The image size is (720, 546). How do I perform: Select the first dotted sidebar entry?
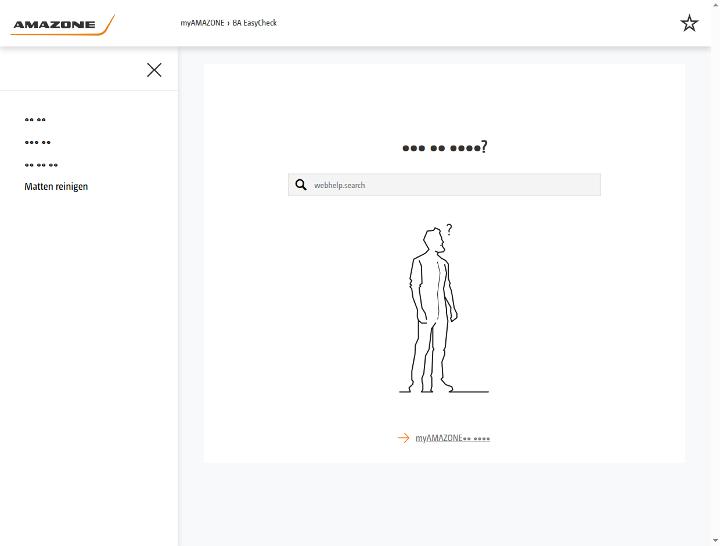(x=35, y=120)
